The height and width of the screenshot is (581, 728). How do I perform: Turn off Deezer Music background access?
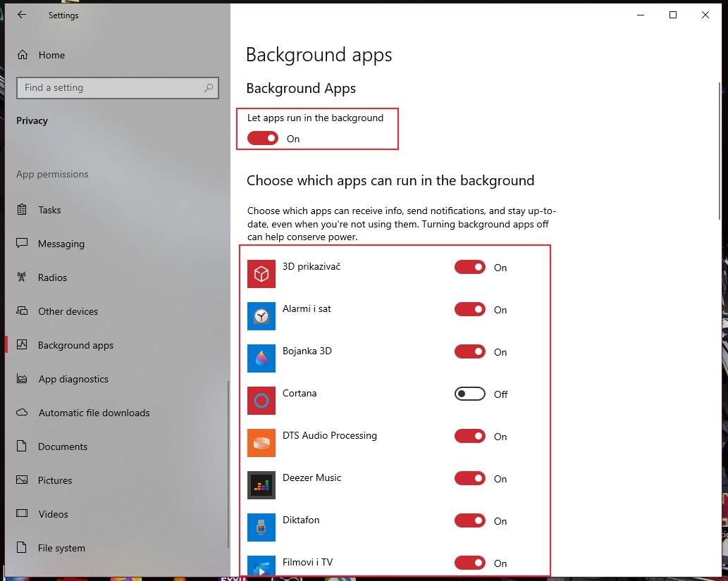pyautogui.click(x=469, y=478)
